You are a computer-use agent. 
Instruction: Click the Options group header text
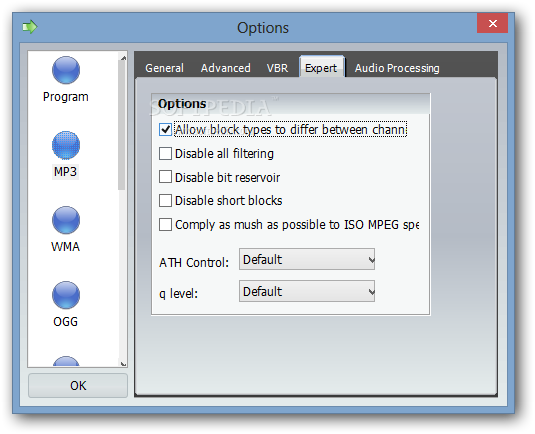coord(182,104)
